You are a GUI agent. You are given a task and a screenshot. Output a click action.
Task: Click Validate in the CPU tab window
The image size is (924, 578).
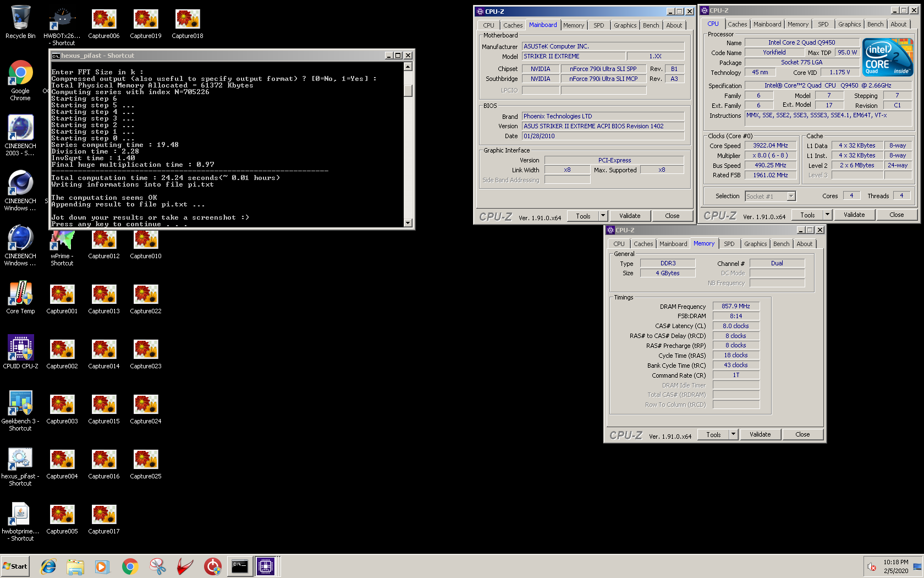854,215
